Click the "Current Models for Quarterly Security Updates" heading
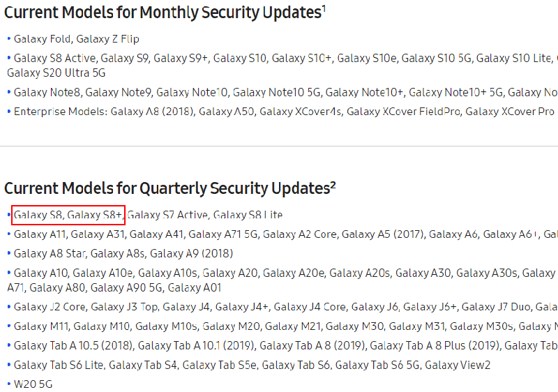 (166, 188)
